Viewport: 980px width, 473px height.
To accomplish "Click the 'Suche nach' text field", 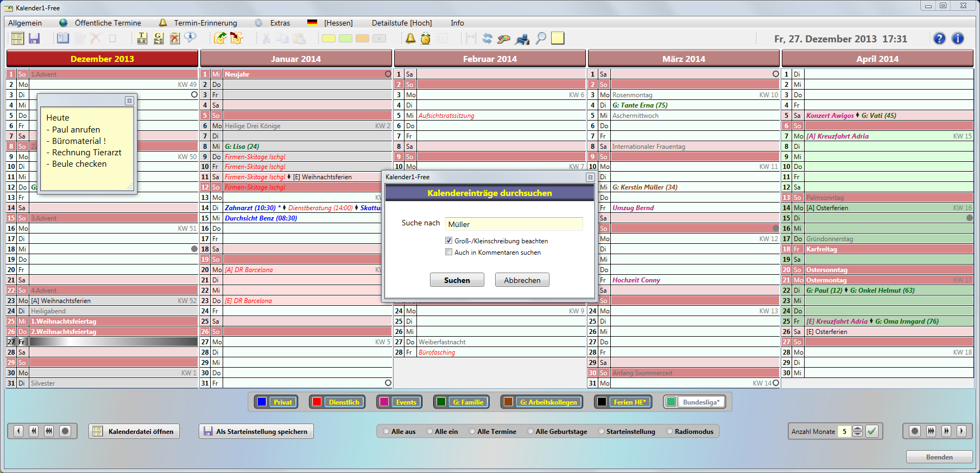I will tap(514, 224).
